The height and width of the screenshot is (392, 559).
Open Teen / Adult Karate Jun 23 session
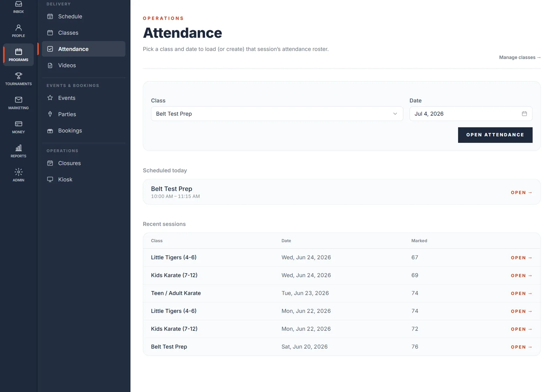tap(521, 293)
